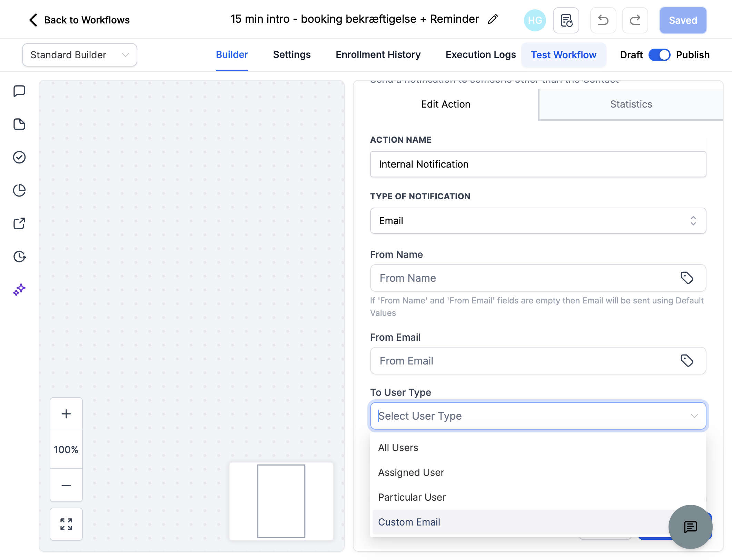Image resolution: width=732 pixels, height=560 pixels.
Task: Click the Saved button
Action: (x=683, y=20)
